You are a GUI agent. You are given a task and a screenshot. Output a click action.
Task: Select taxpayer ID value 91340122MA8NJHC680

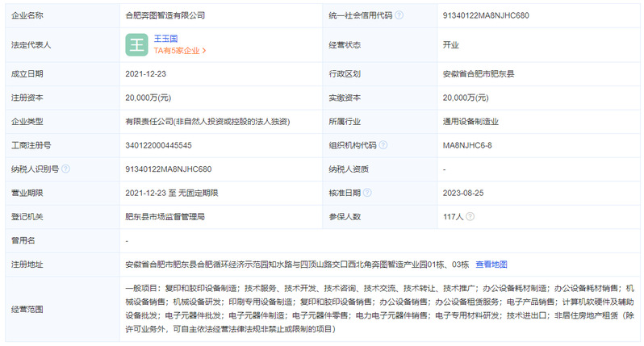[x=169, y=169]
